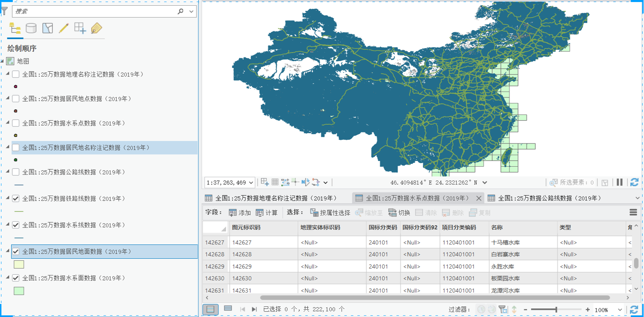Screen dimensions: 644x317
Task: Expand the search options dropdown arrow
Action: point(191,11)
